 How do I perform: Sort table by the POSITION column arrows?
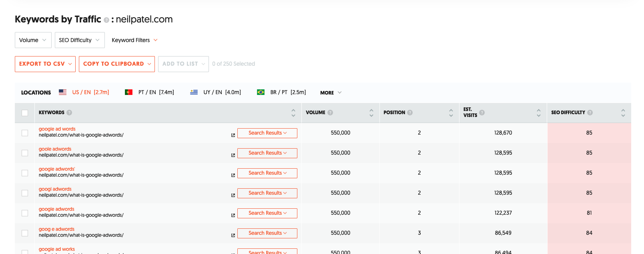(x=451, y=113)
